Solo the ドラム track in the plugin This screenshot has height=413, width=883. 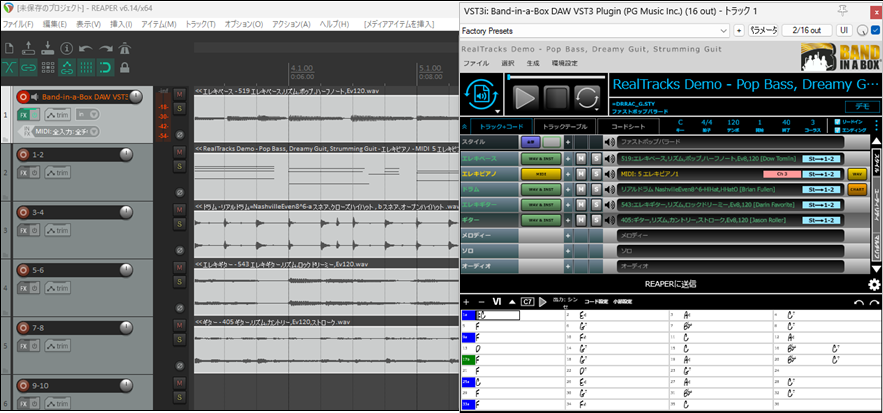[x=596, y=188]
